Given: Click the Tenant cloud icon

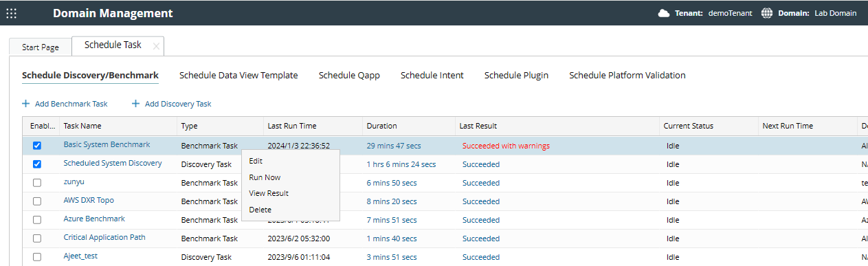Looking at the screenshot, I should tap(664, 13).
